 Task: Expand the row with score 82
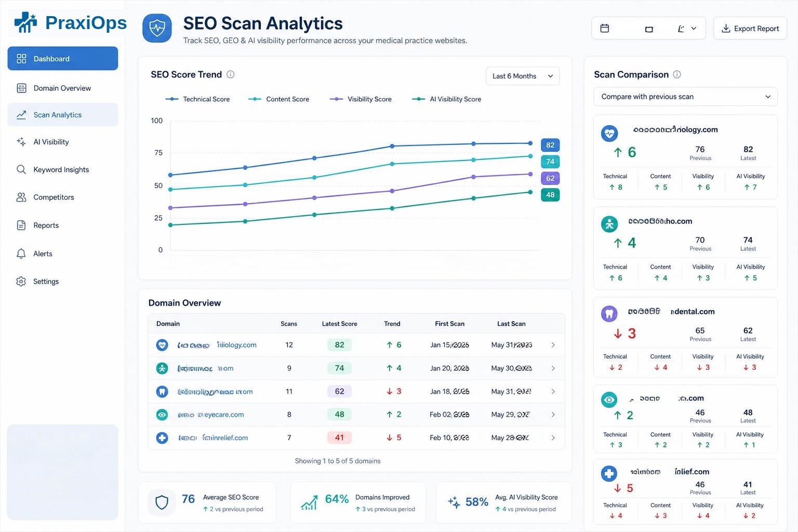pos(553,345)
